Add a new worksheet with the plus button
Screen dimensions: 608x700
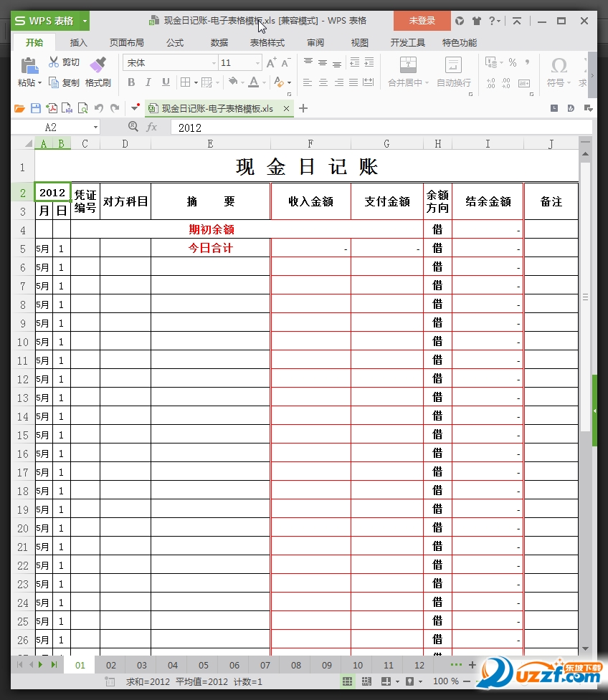tap(472, 666)
